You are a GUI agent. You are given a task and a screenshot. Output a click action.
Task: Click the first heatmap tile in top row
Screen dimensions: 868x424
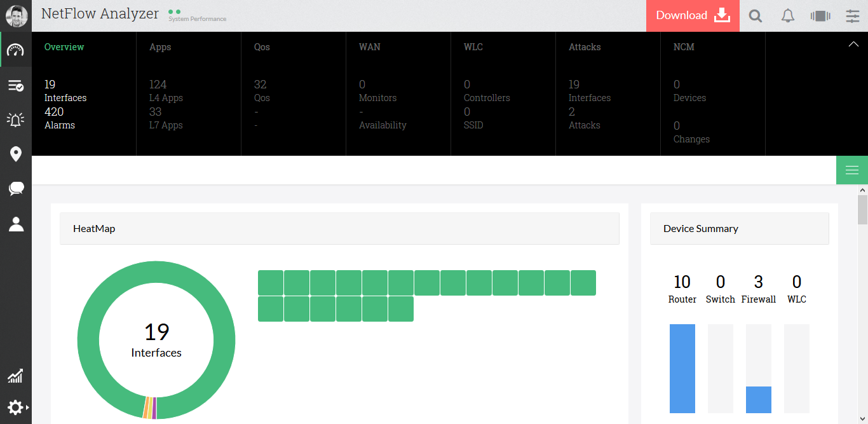tap(271, 283)
